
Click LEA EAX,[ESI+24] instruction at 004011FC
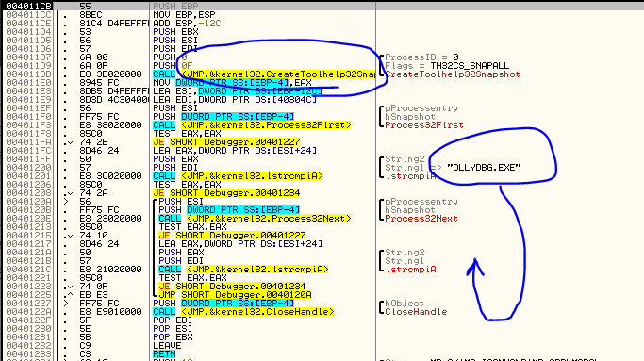click(235, 151)
